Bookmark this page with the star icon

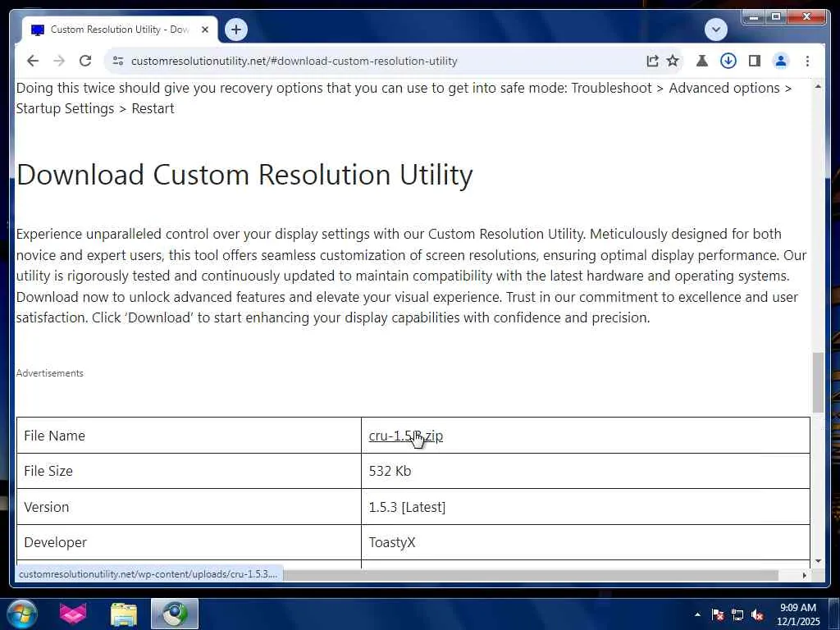pyautogui.click(x=673, y=61)
